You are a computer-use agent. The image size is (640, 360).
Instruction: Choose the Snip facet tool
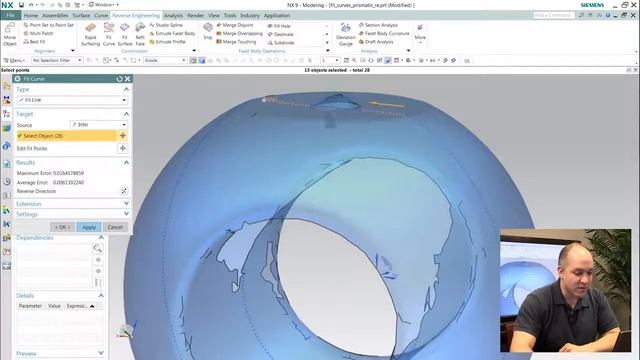[208, 31]
